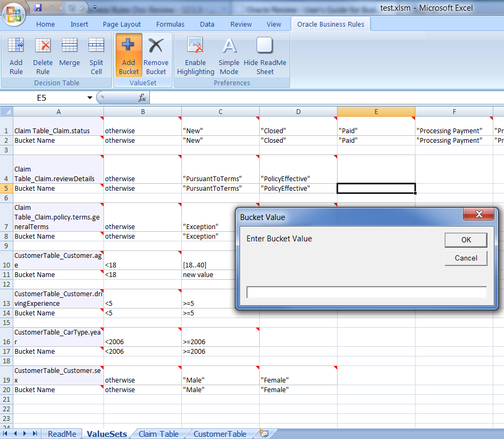The image size is (504, 439).
Task: Click cell A1 'Claim Table_Claim.status'
Action: pos(59,126)
